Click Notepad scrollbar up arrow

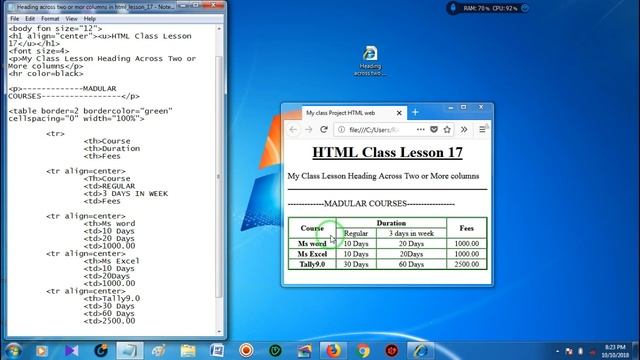[x=219, y=29]
